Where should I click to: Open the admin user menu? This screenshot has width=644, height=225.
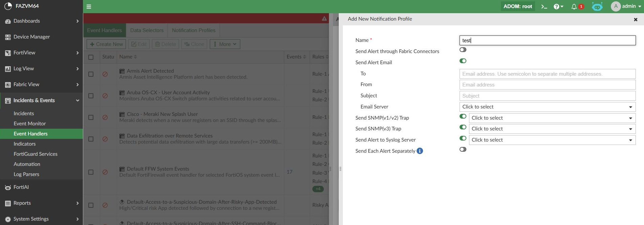pyautogui.click(x=626, y=6)
